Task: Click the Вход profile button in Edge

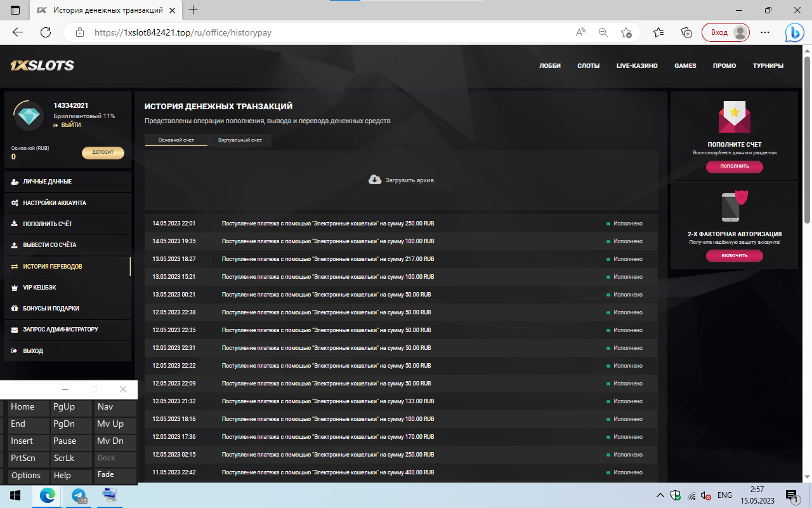Action: (726, 32)
